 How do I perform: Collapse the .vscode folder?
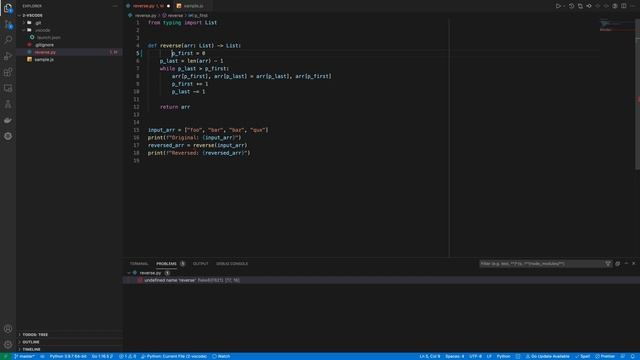[x=69, y=30]
